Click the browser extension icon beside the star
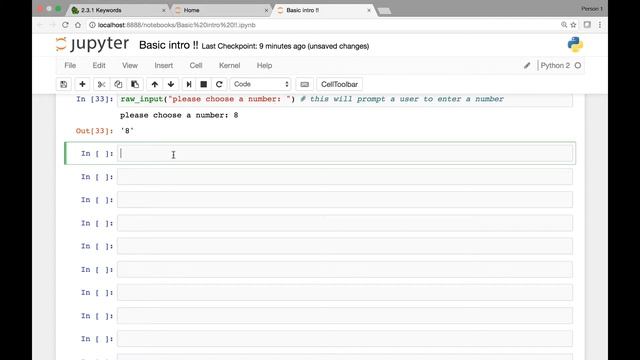640x360 pixels. click(x=587, y=25)
